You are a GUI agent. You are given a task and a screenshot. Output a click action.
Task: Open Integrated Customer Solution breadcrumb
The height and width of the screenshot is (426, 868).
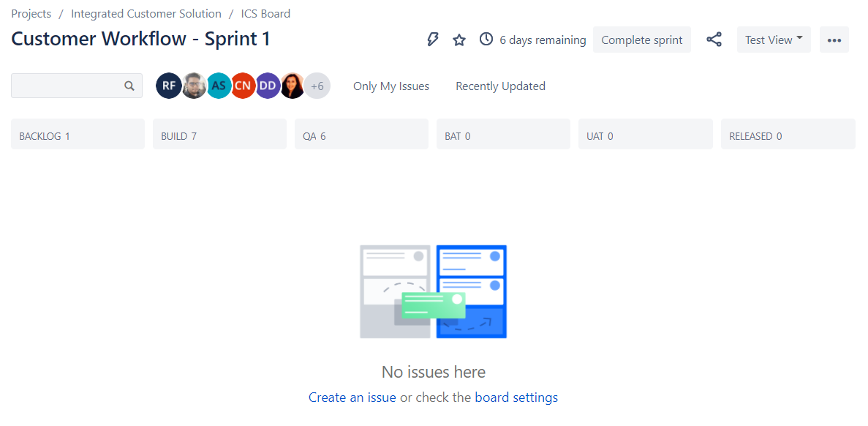[146, 13]
